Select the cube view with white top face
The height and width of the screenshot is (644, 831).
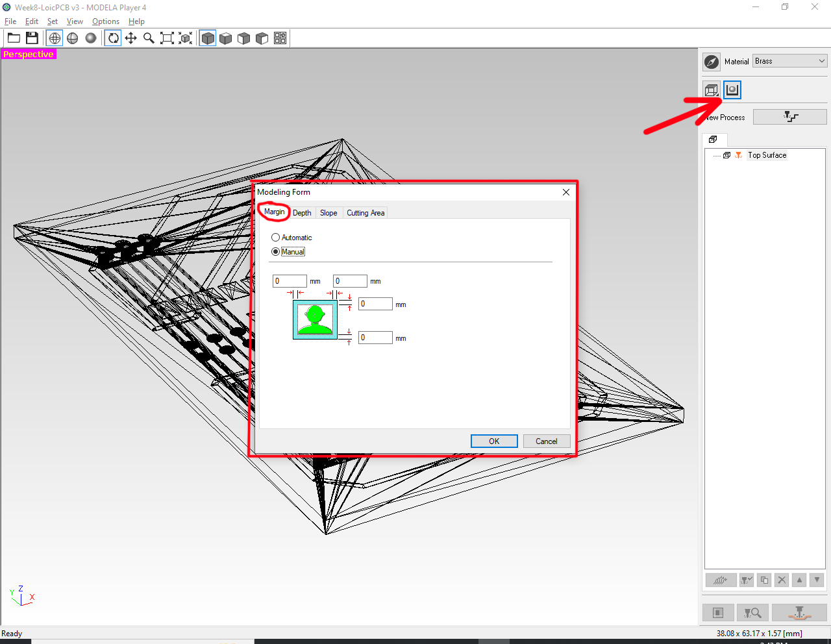[x=226, y=38]
